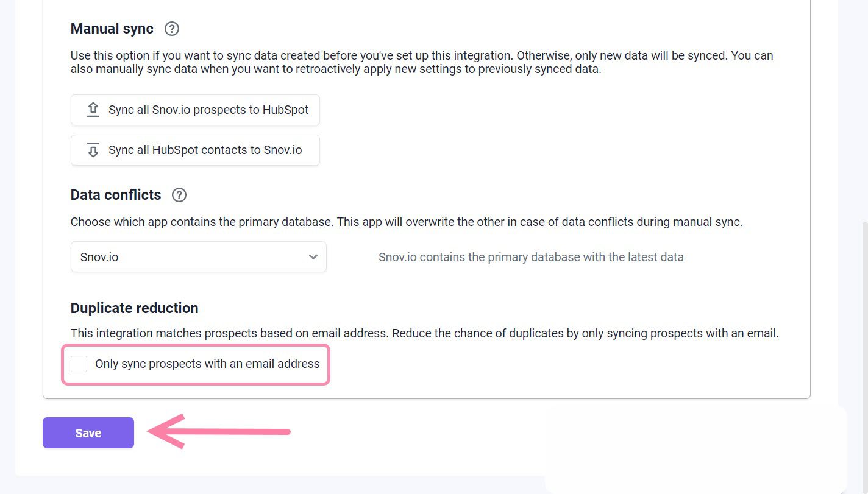
Task: Open the question mark tooltip beside Manual sync
Action: coord(171,28)
